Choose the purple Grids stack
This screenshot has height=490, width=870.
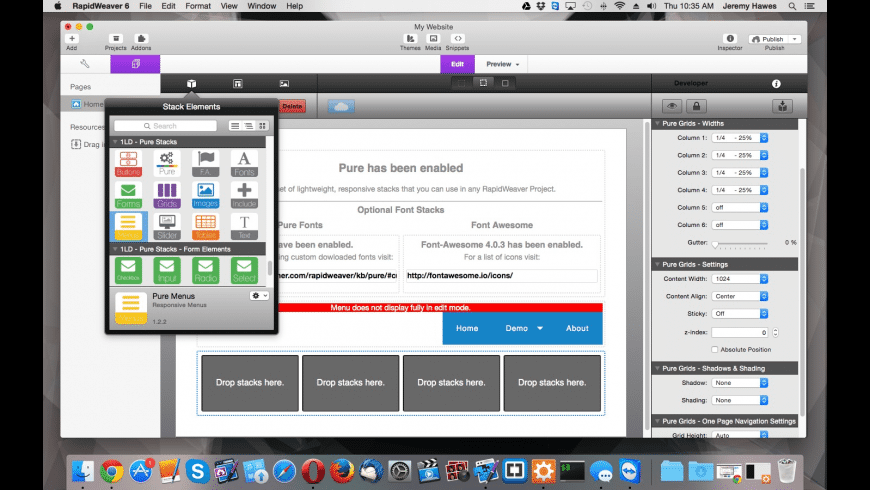point(167,195)
